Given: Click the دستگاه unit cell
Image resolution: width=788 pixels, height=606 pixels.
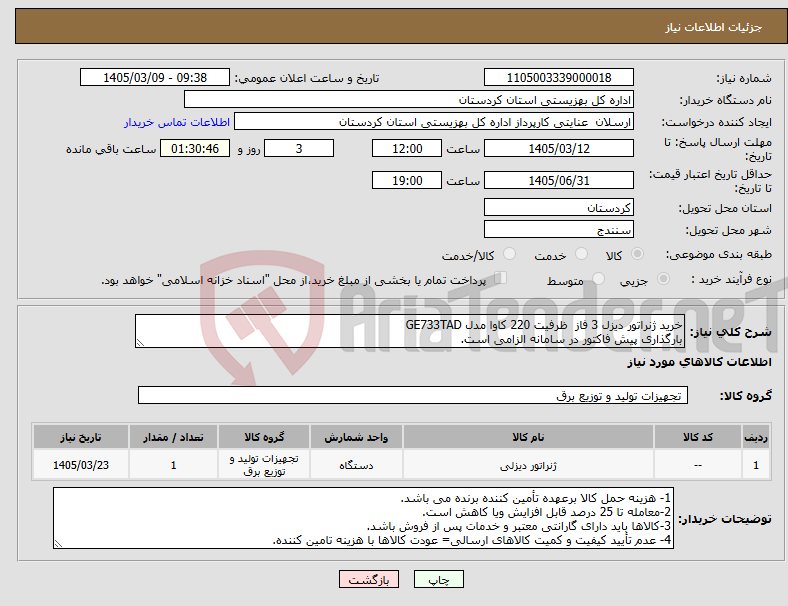Looking at the screenshot, I should point(356,465).
